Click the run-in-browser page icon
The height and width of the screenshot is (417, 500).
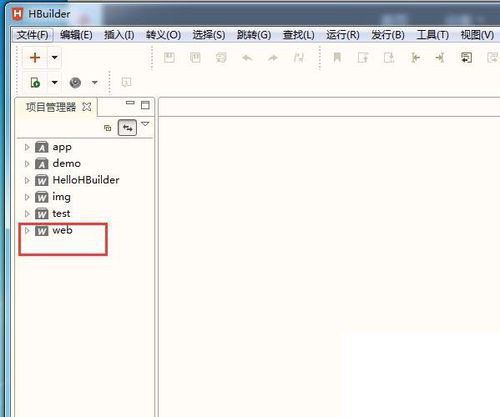tap(35, 82)
